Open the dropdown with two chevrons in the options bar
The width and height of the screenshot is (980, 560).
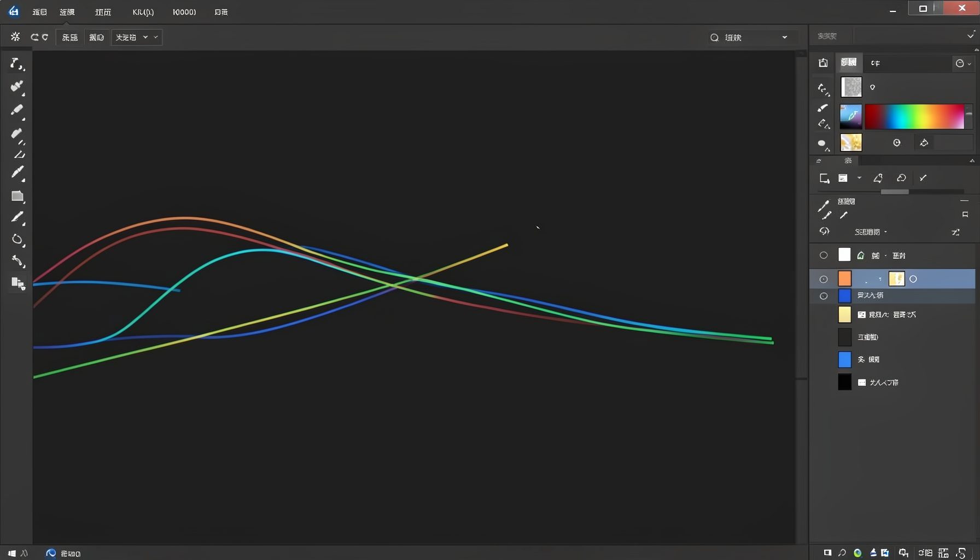137,37
